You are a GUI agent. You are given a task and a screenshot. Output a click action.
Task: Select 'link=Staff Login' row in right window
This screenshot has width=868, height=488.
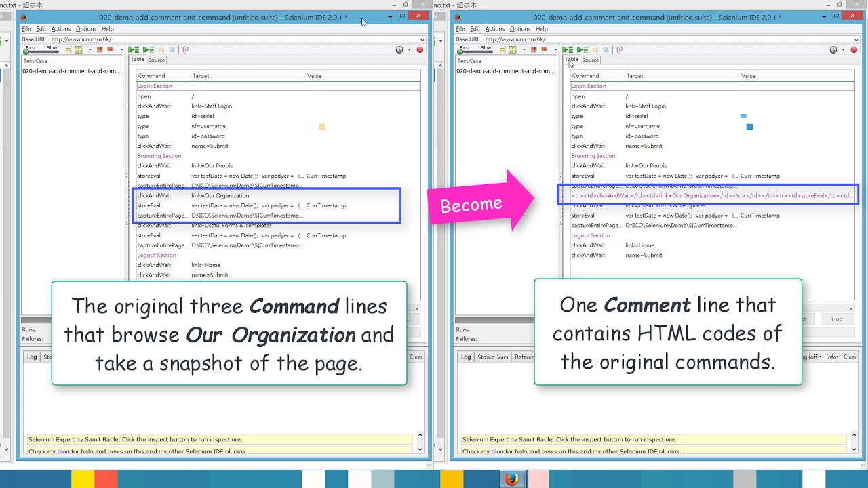point(712,106)
